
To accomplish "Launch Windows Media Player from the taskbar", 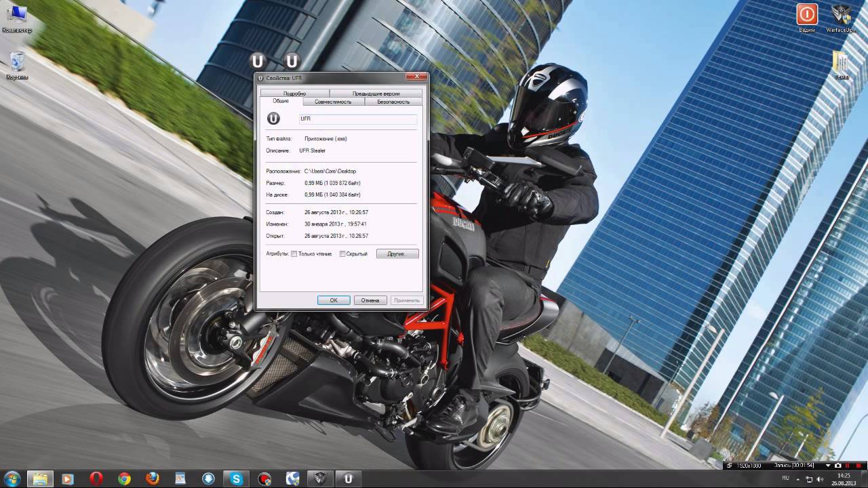I will pyautogui.click(x=67, y=479).
